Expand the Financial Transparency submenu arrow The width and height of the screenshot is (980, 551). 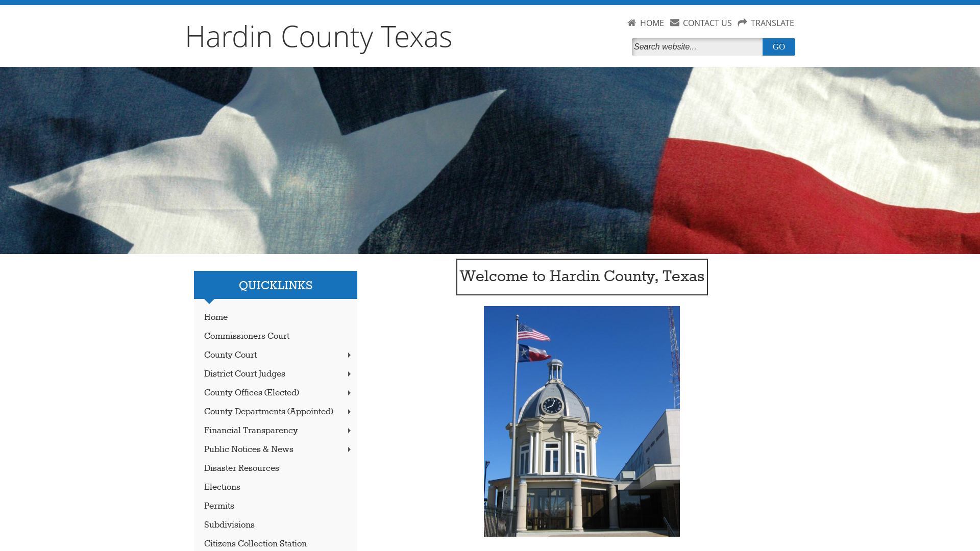(349, 431)
